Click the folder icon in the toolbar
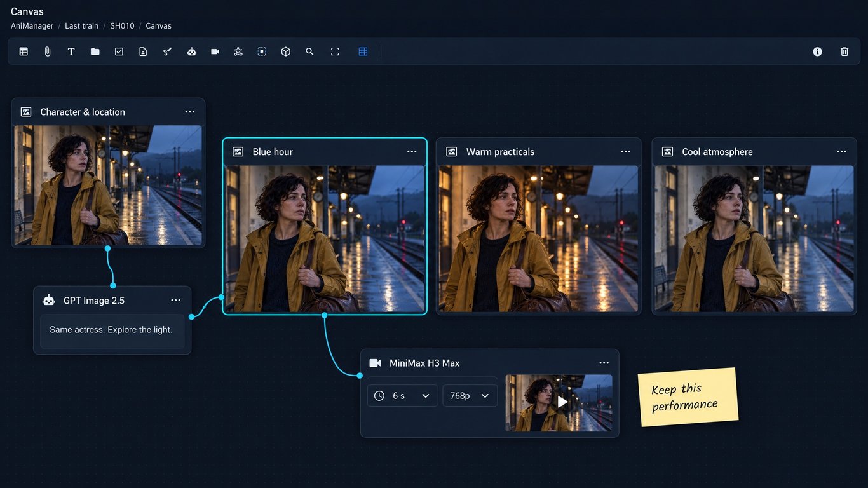This screenshot has height=488, width=868. (x=95, y=51)
